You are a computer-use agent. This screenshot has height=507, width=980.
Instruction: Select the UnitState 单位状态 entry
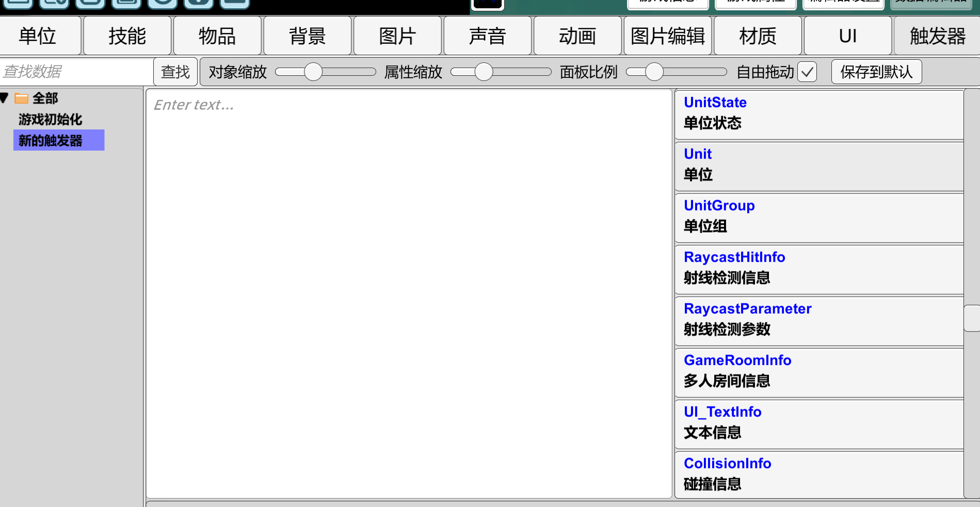819,115
